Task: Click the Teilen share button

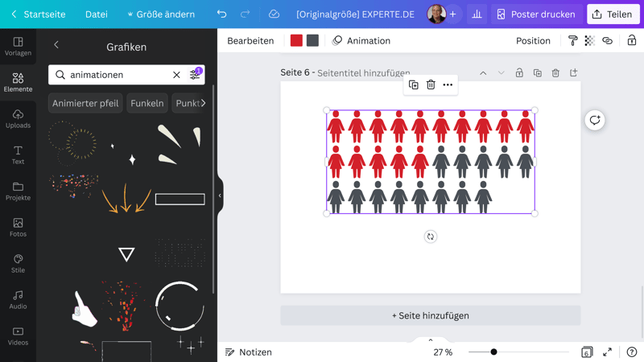Action: click(612, 14)
